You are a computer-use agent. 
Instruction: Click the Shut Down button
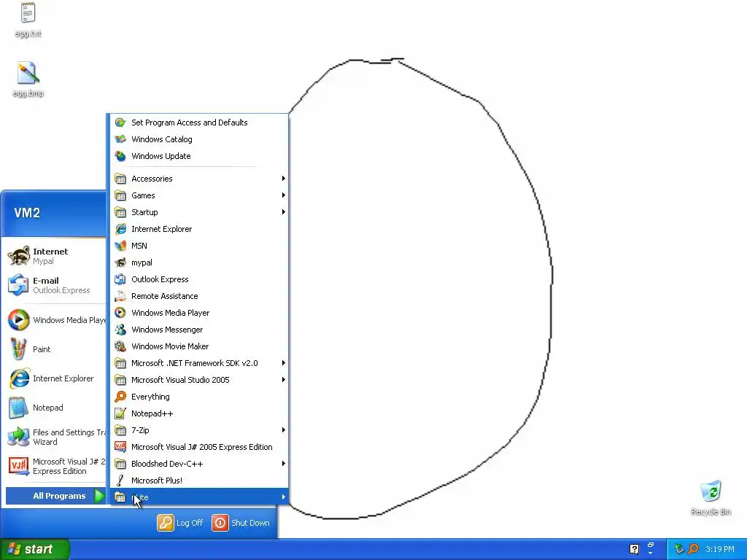point(241,523)
